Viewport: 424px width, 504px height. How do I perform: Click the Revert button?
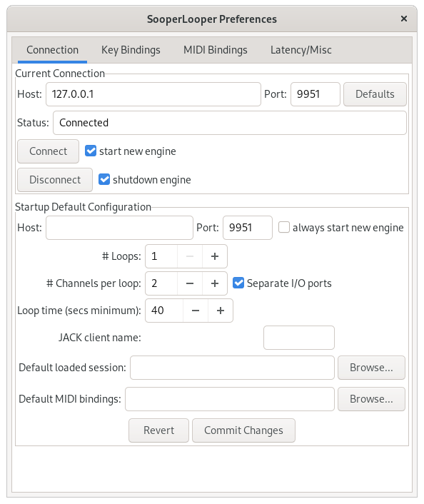(x=158, y=430)
